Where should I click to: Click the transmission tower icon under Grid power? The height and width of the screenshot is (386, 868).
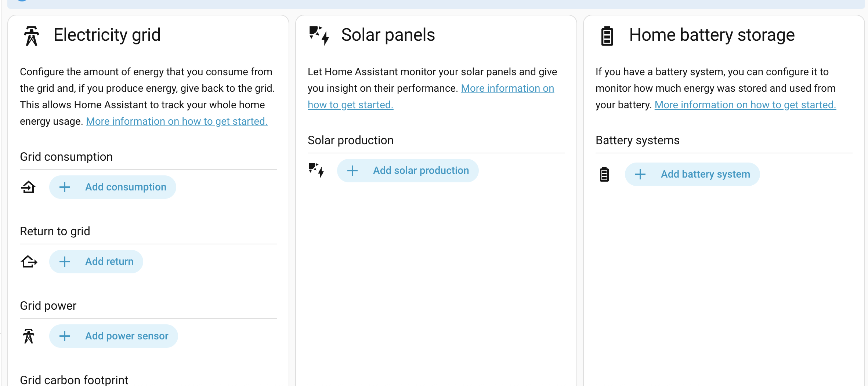point(29,336)
